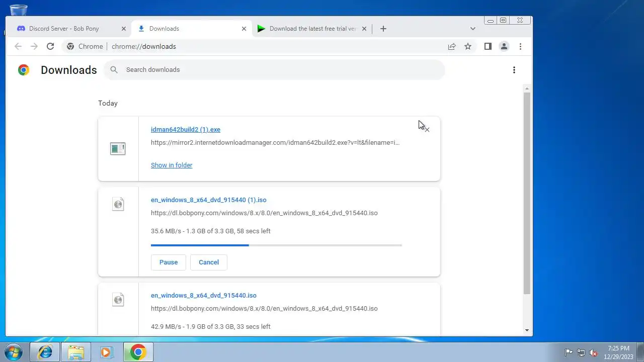Click the Today date heading
The width and height of the screenshot is (644, 362).
(108, 103)
